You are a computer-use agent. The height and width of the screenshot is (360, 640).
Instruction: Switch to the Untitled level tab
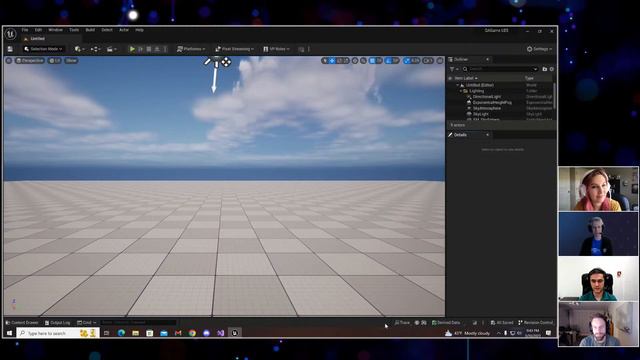pos(38,39)
